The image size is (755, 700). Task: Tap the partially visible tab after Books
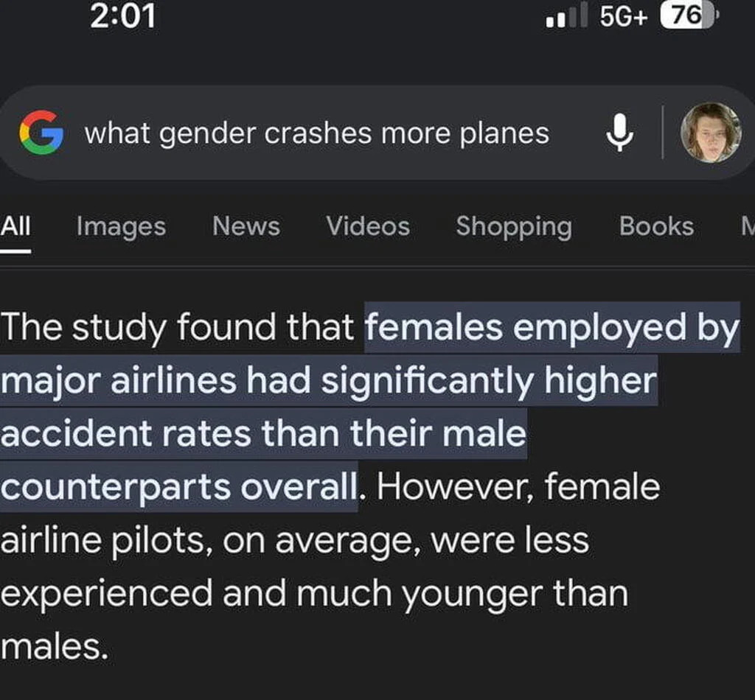[x=746, y=226]
